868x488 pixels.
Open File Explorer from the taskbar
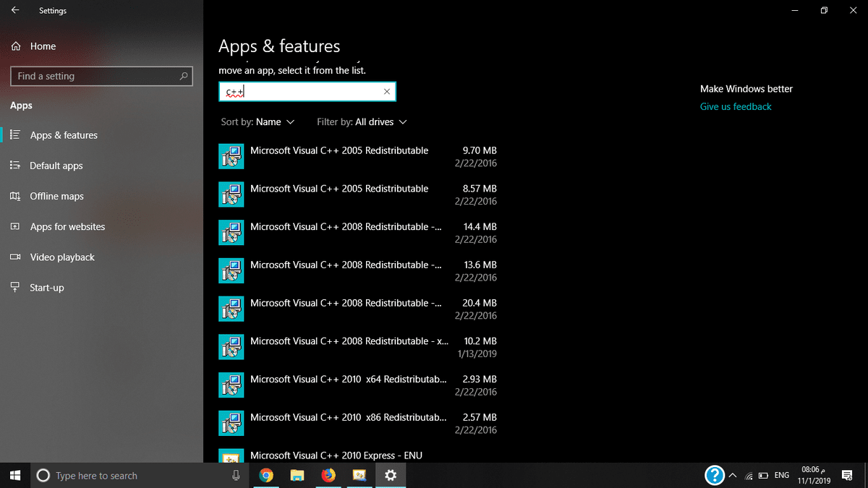point(297,475)
